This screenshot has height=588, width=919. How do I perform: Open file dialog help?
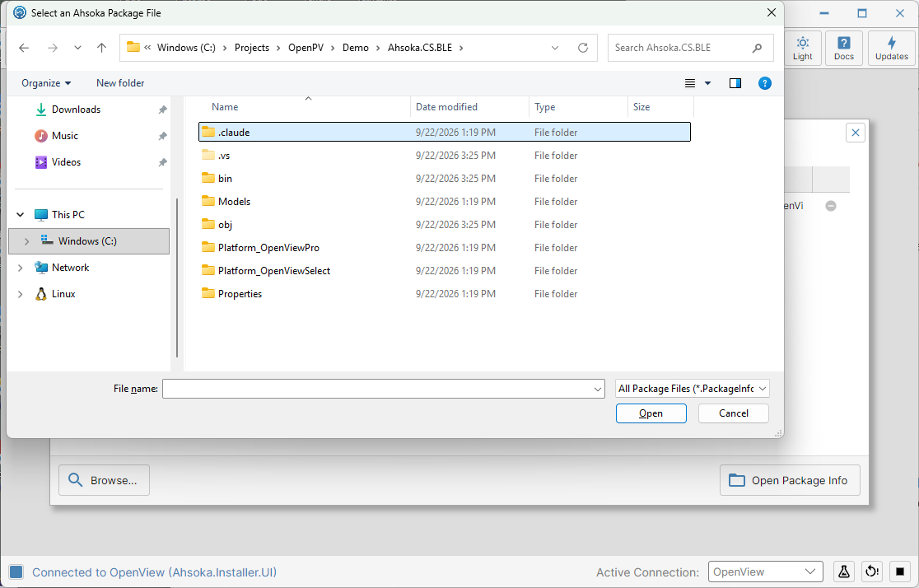point(765,83)
